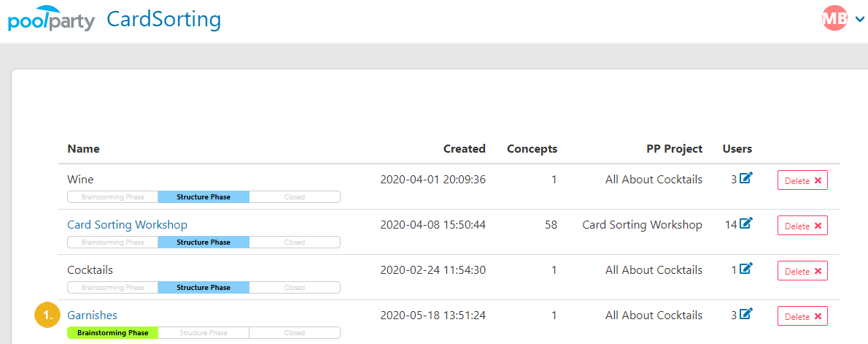Switch Wine to Brainstorming Phase
Image resolution: width=868 pixels, height=344 pixels.
112,196
